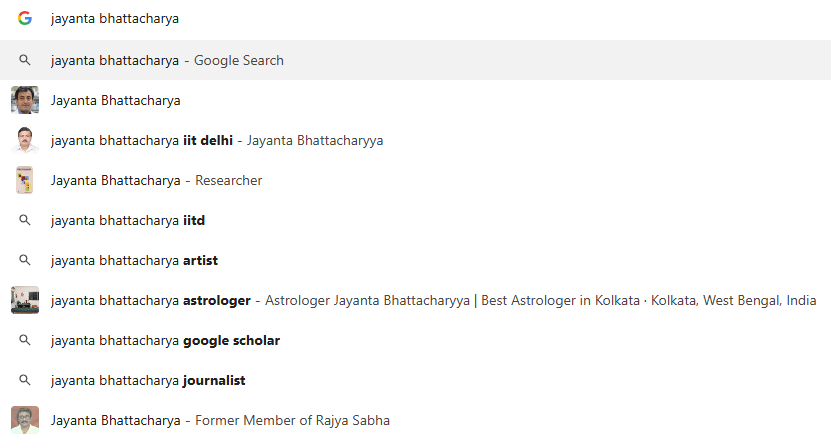This screenshot has height=443, width=831.
Task: Click the magnifier icon beside journalist suggestion
Action: [x=25, y=380]
